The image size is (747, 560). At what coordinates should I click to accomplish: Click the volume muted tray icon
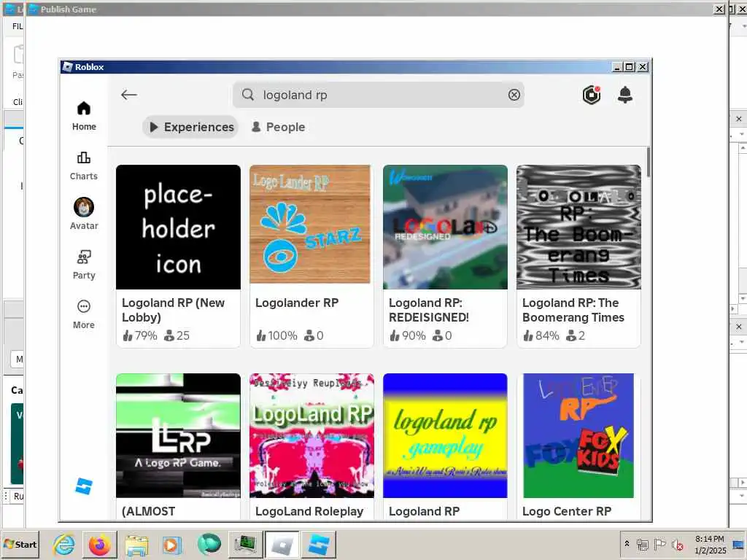(677, 544)
